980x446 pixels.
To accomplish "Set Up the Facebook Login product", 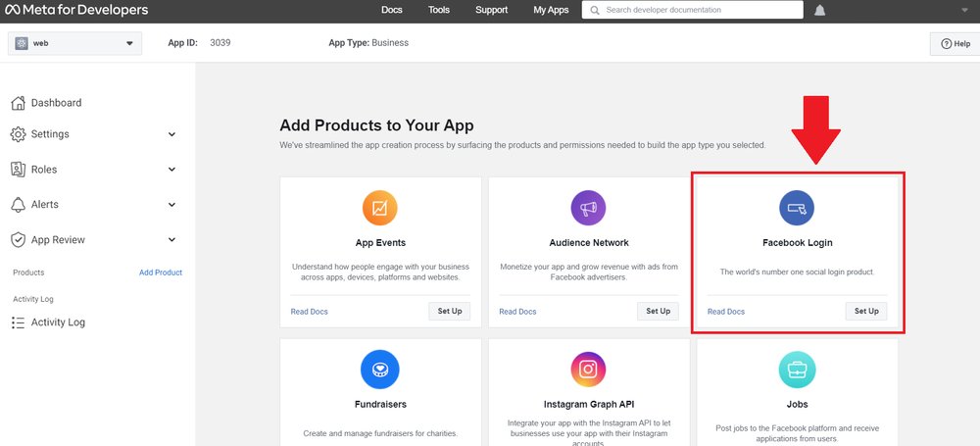I will (x=866, y=311).
